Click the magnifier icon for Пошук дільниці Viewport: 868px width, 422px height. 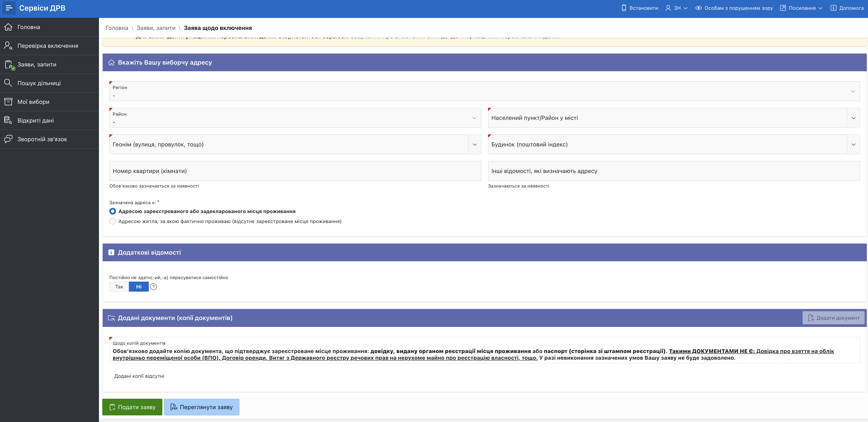click(x=8, y=83)
